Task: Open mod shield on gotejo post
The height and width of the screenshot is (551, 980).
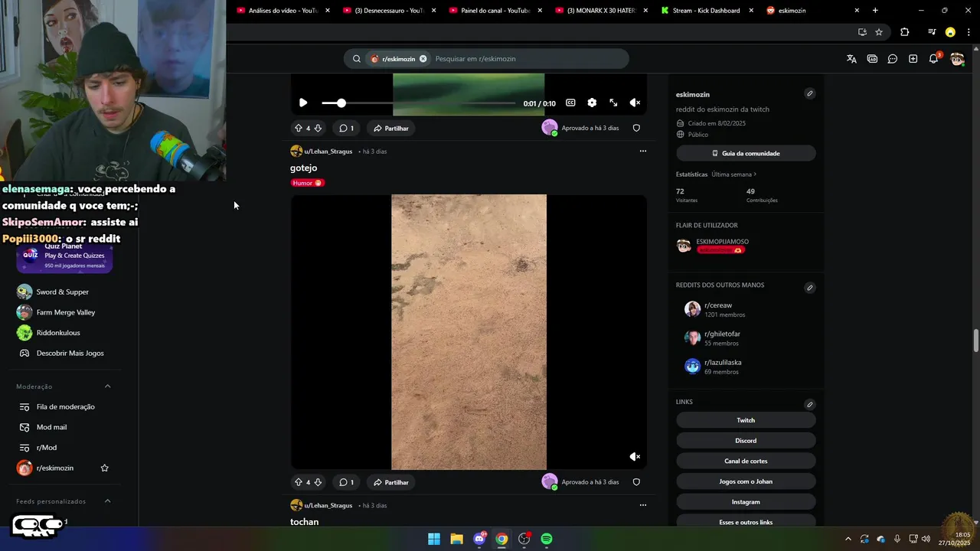Action: coord(636,482)
